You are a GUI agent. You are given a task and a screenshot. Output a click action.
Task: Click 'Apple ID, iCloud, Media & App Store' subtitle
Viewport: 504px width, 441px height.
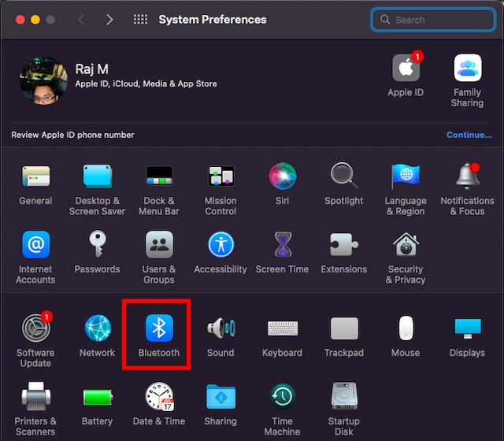[146, 84]
